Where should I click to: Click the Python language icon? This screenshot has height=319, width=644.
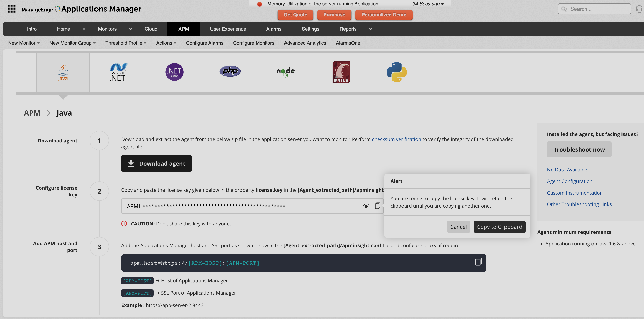point(396,72)
